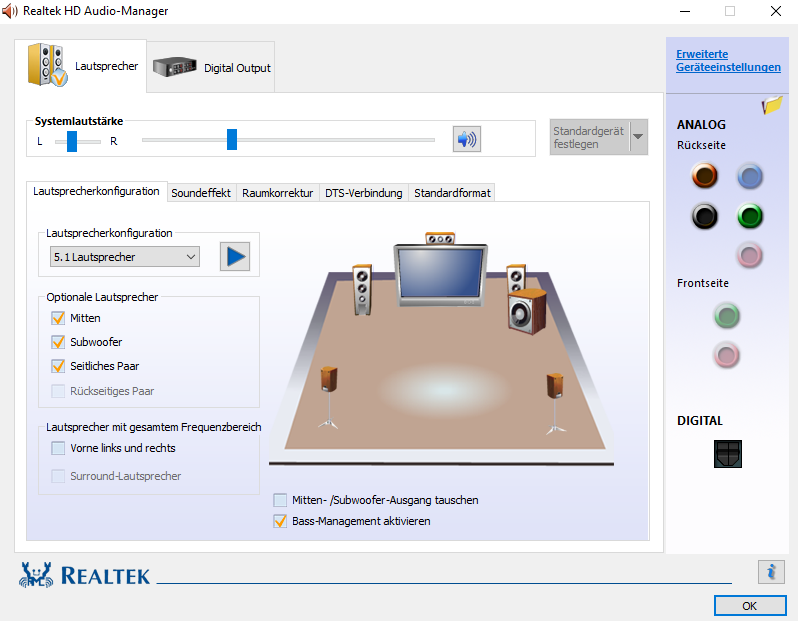Image resolution: width=798 pixels, height=621 pixels.
Task: Open the Lautsprecherkonfiguration tab
Action: coord(96,191)
